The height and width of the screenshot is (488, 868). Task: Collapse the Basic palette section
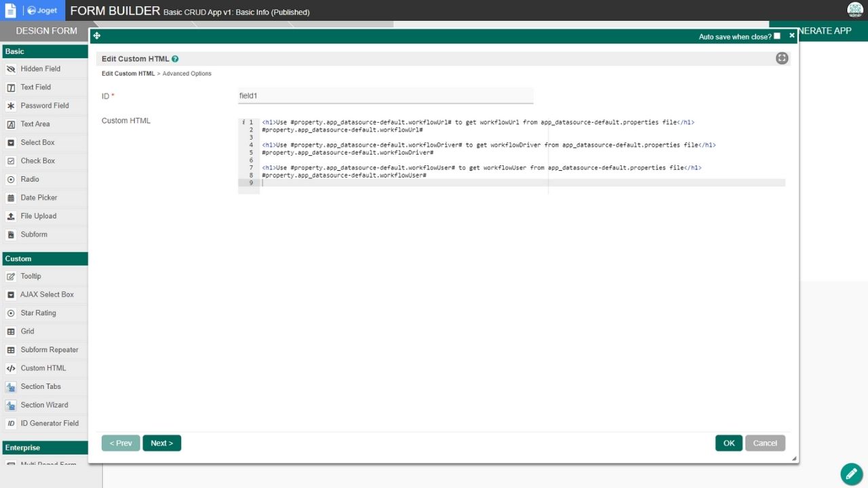(x=44, y=52)
